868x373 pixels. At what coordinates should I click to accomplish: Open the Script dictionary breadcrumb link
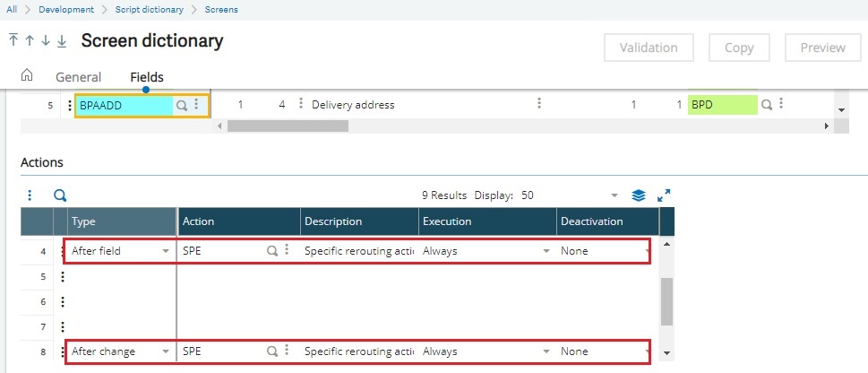[x=150, y=10]
